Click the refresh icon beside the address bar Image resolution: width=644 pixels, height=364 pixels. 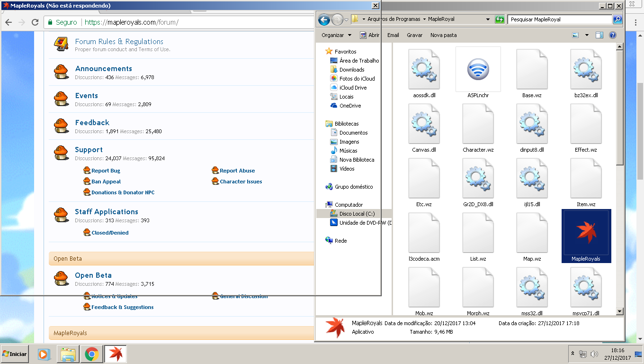pyautogui.click(x=500, y=19)
